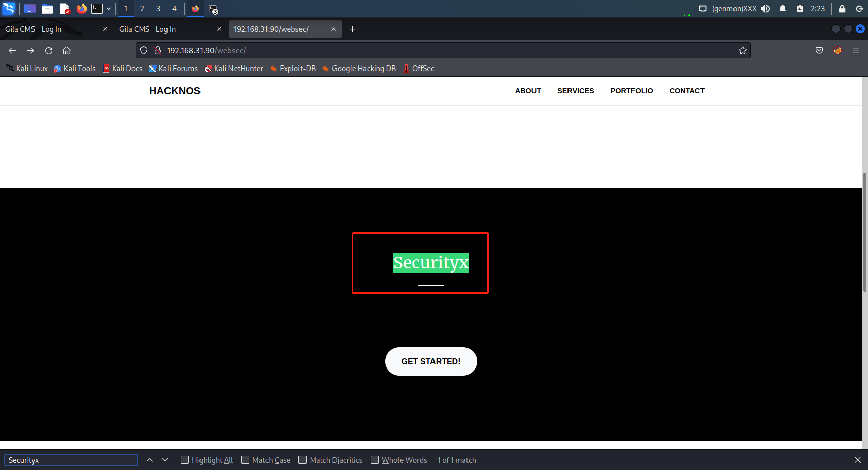Click the log out icon in panel
The width and height of the screenshot is (868, 470).
(859, 9)
